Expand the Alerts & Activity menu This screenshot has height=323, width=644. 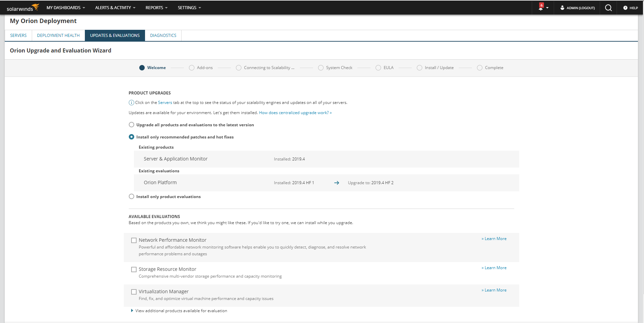pyautogui.click(x=115, y=7)
